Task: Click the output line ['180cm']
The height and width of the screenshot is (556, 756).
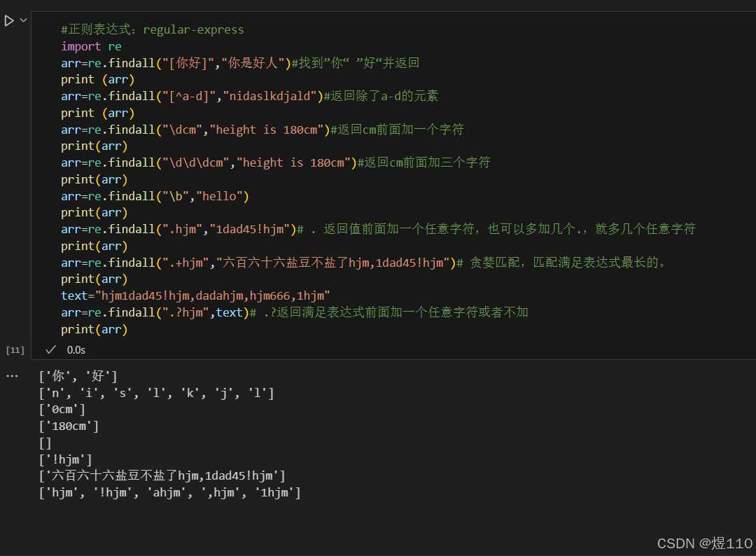Action: [67, 426]
